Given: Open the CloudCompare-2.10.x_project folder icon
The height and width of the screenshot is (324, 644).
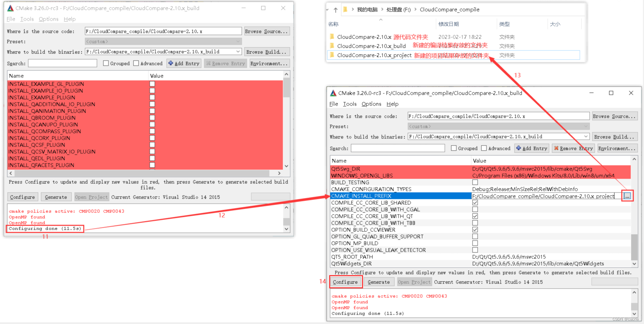Looking at the screenshot, I should (332, 55).
